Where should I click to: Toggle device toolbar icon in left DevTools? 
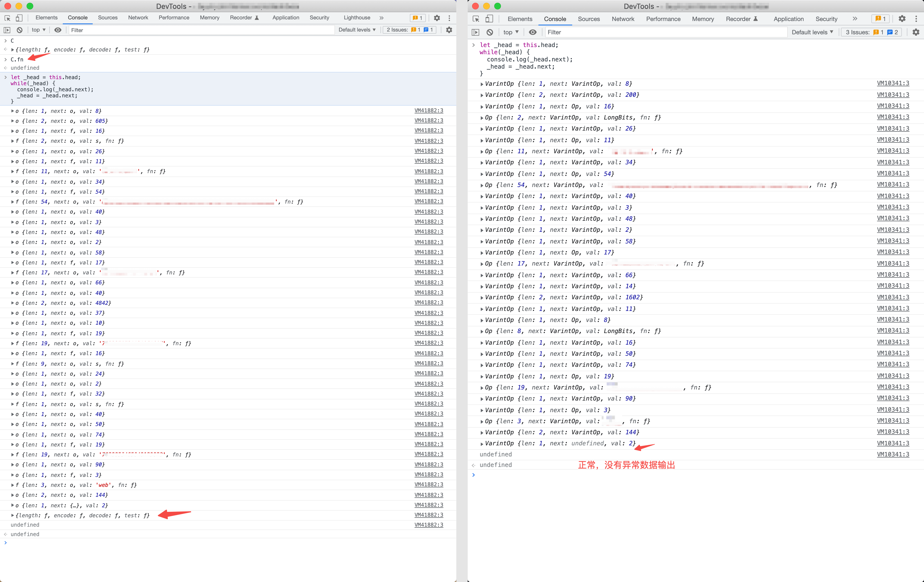click(19, 18)
